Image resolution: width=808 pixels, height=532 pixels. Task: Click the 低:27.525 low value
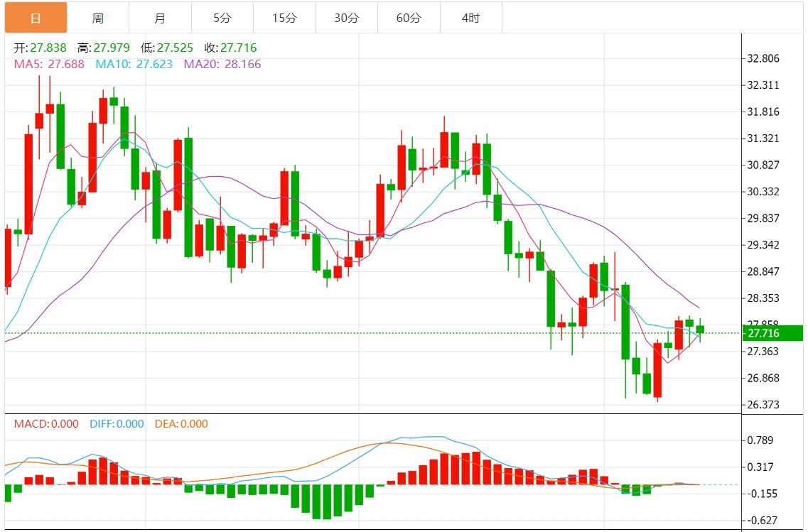[167, 48]
